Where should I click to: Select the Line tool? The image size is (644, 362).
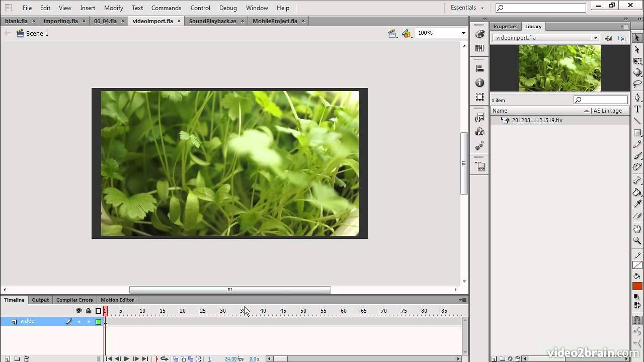pos(637,121)
